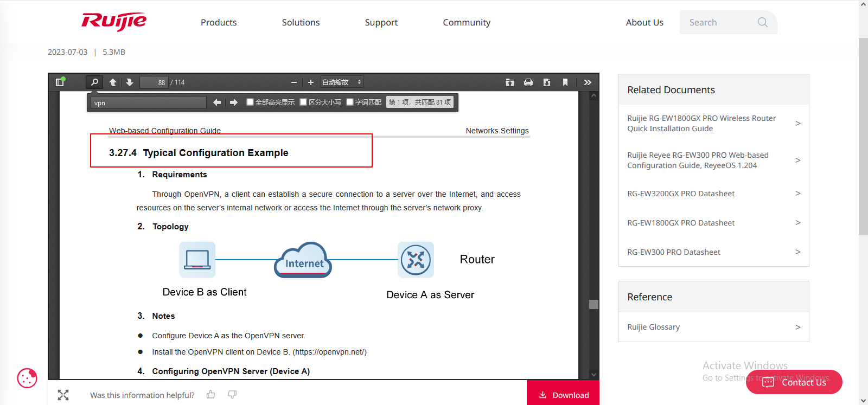868x405 pixels.
Task: Open the Support menu
Action: 381,22
